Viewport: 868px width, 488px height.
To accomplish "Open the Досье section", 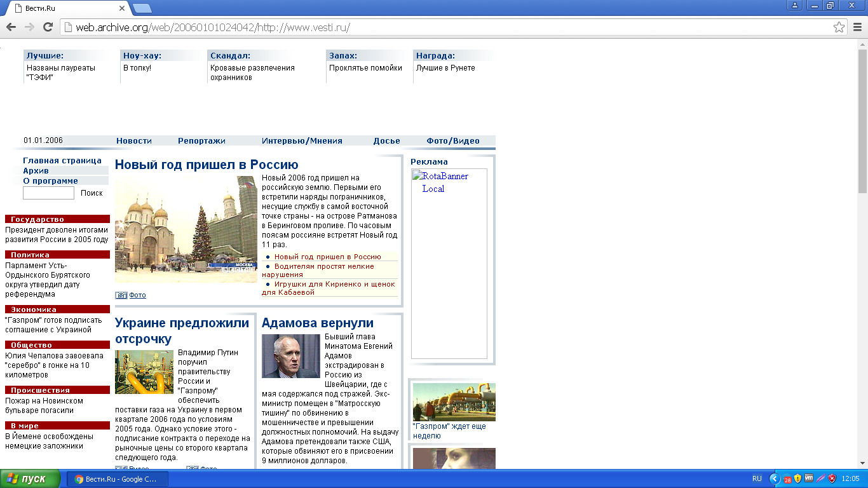I will coord(386,141).
